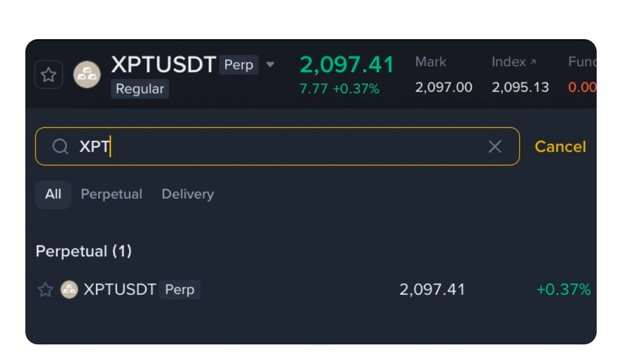Click the Regular label under XPTUSDT
This screenshot has height=364, width=622.
pyautogui.click(x=139, y=89)
